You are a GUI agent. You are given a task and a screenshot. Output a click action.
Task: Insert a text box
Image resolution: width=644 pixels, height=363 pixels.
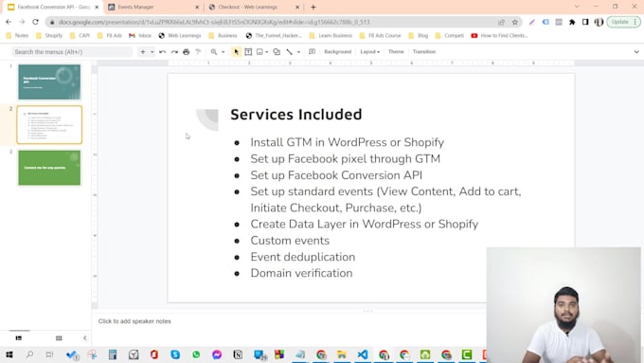click(x=248, y=52)
